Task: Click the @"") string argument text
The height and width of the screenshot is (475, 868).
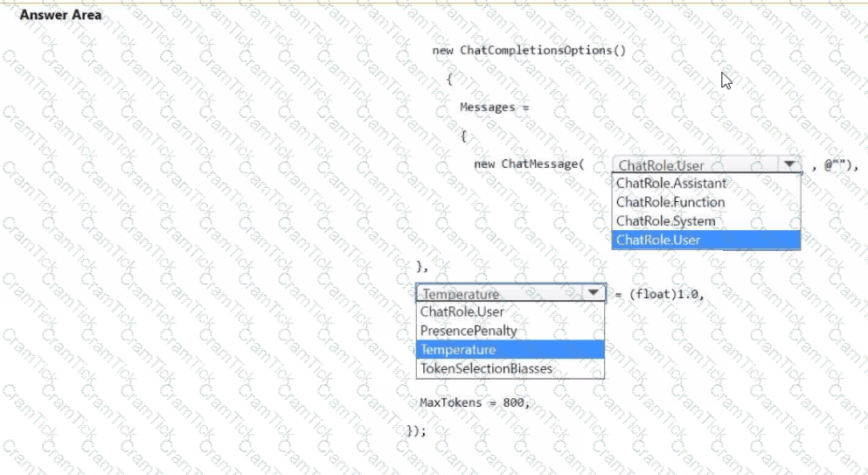Action: point(842,165)
